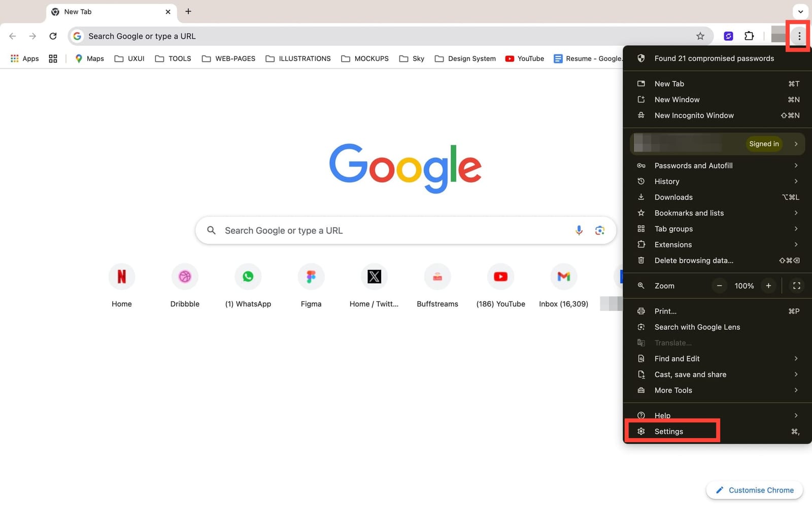Click the bookmark star in the address bar

coord(700,36)
